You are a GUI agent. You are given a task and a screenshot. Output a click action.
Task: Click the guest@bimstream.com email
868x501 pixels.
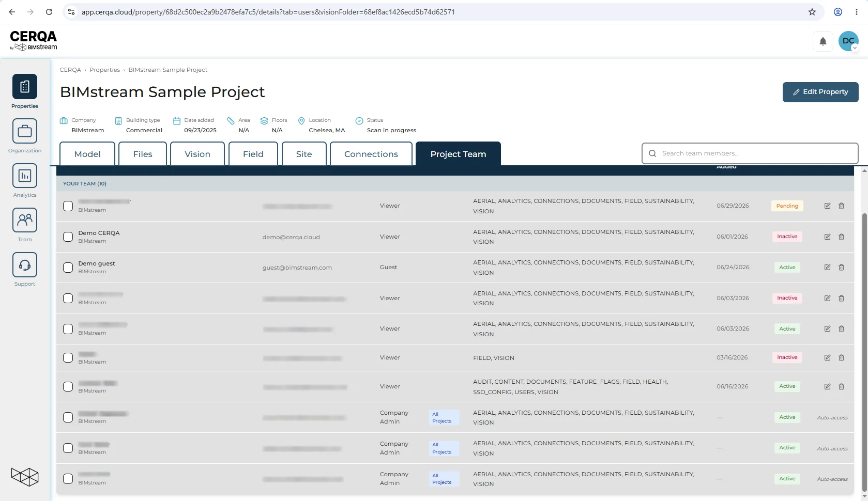pos(297,268)
